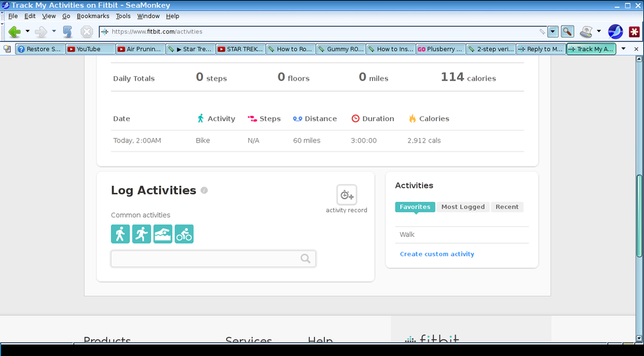Click the 114 calories daily total
Screen dimensions: 644x356
tap(468, 77)
